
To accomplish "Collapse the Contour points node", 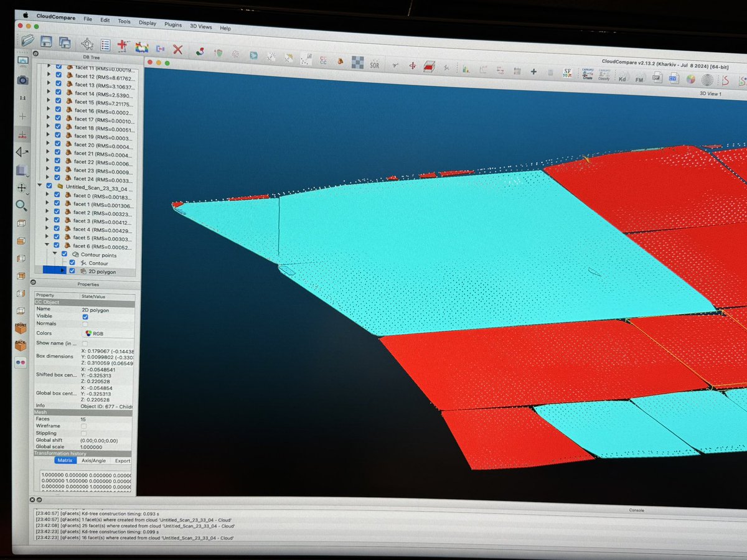I will click(55, 254).
